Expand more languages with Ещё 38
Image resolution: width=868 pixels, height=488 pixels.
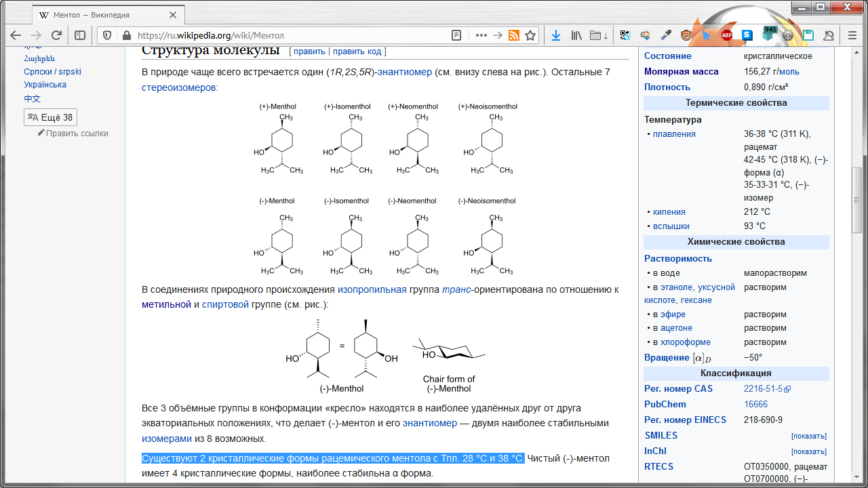[50, 117]
